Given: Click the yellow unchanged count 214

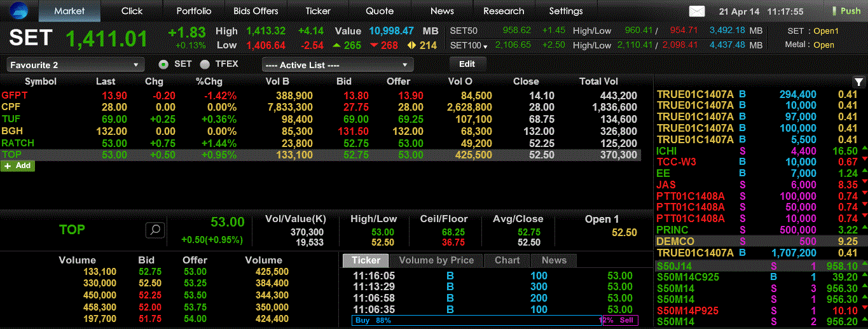Looking at the screenshot, I should pos(422,45).
